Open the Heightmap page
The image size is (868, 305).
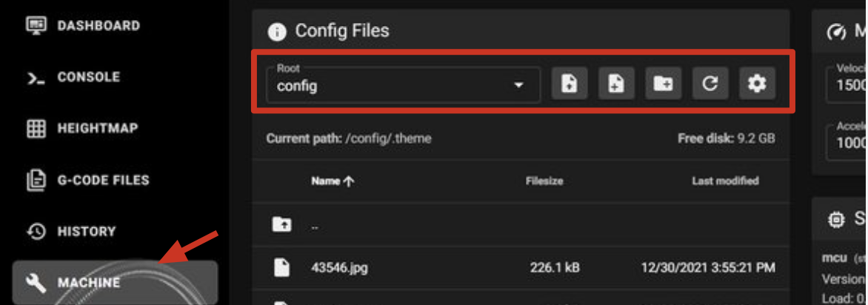point(97,128)
